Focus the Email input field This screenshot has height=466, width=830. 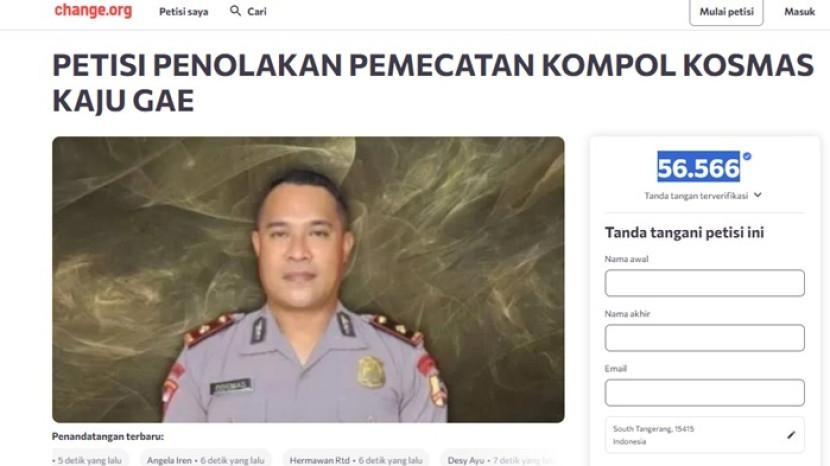(x=705, y=392)
